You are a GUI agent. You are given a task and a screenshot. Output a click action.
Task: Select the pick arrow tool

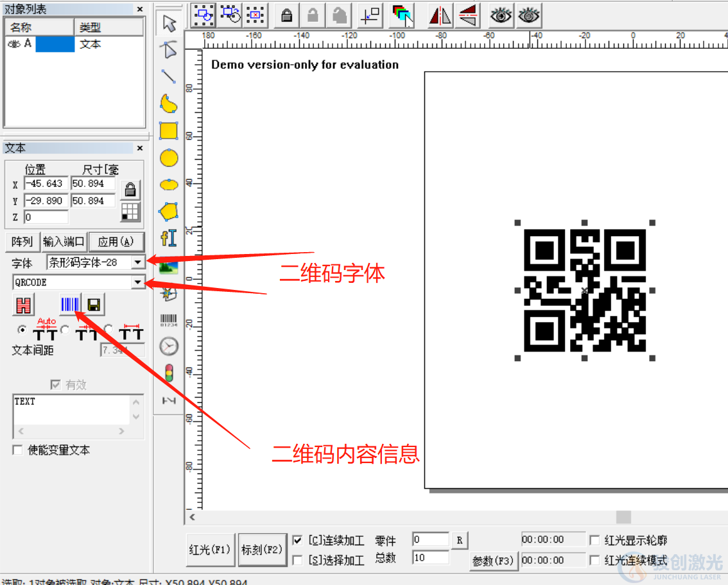click(x=169, y=23)
